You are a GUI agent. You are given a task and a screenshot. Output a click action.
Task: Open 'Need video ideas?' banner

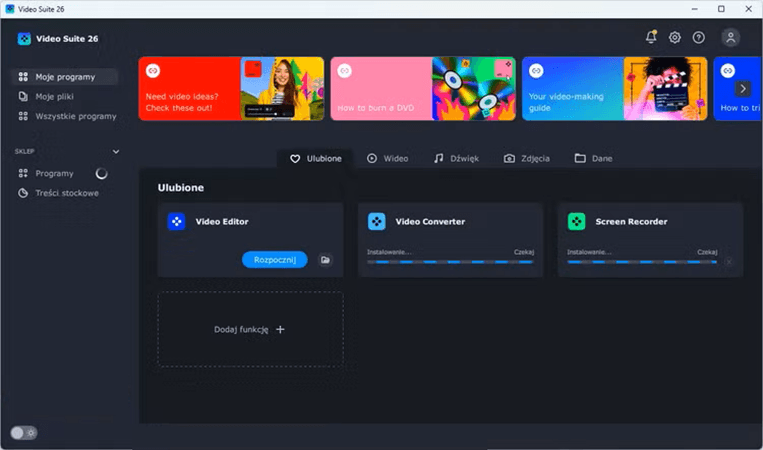pyautogui.click(x=231, y=89)
